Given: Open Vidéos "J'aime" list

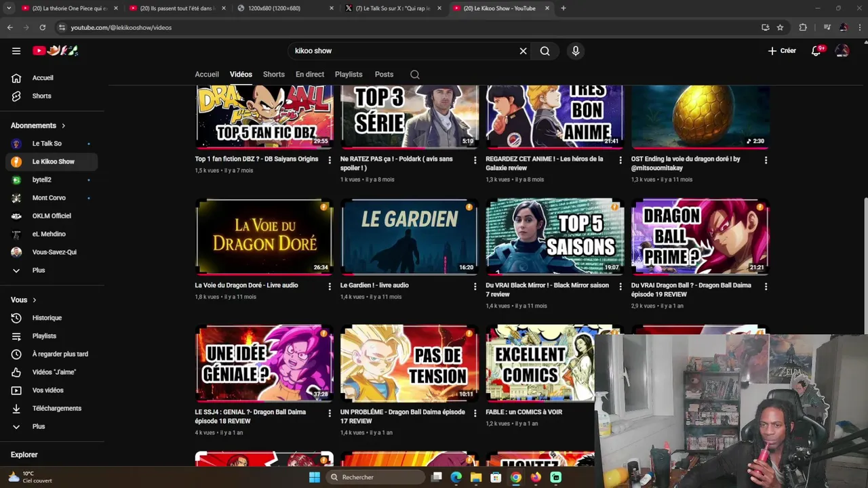Looking at the screenshot, I should [x=52, y=372].
